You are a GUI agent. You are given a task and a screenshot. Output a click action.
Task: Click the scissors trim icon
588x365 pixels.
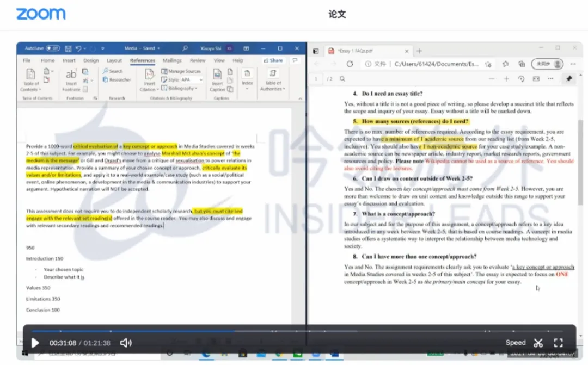point(538,343)
